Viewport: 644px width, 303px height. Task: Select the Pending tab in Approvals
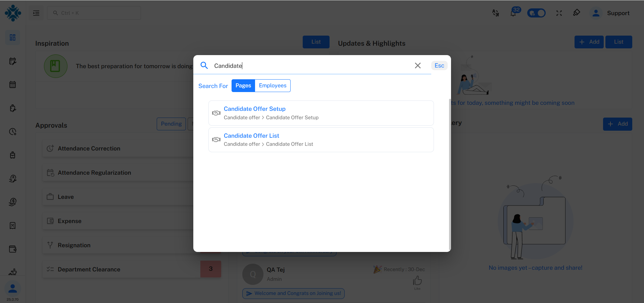pyautogui.click(x=171, y=124)
